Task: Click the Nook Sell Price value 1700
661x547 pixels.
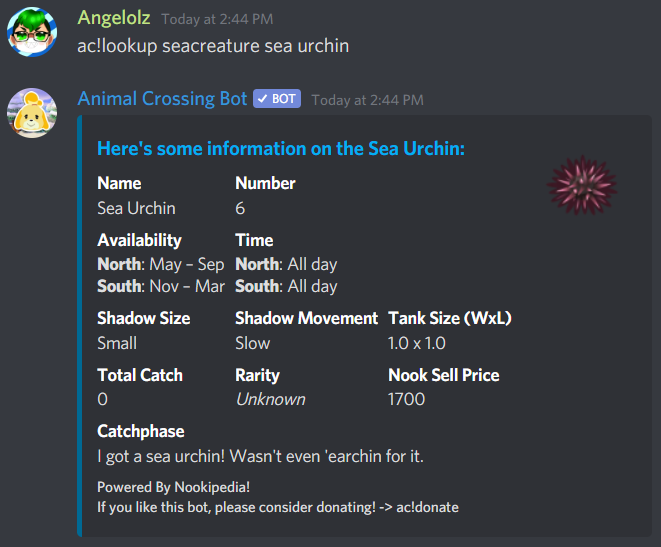Action: [x=406, y=399]
